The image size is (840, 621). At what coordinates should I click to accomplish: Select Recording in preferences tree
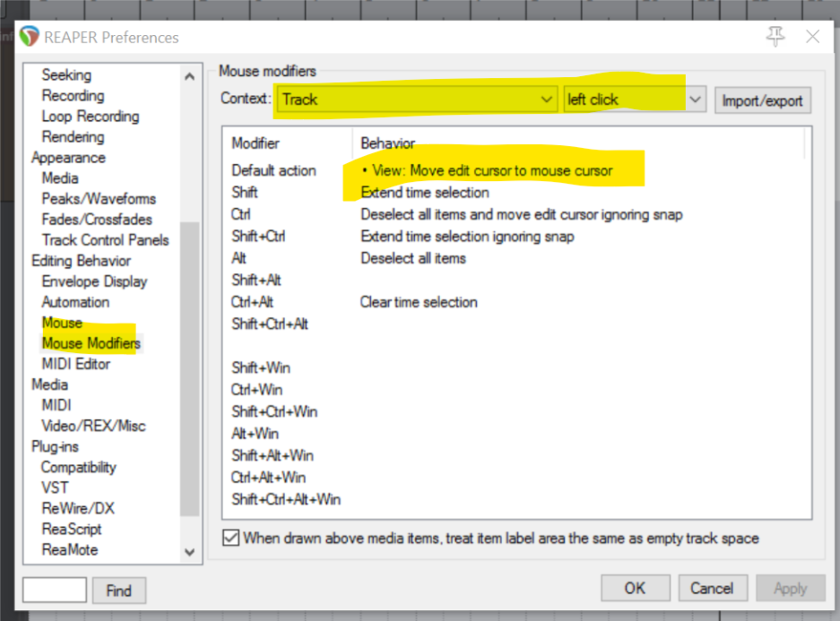[x=73, y=95]
